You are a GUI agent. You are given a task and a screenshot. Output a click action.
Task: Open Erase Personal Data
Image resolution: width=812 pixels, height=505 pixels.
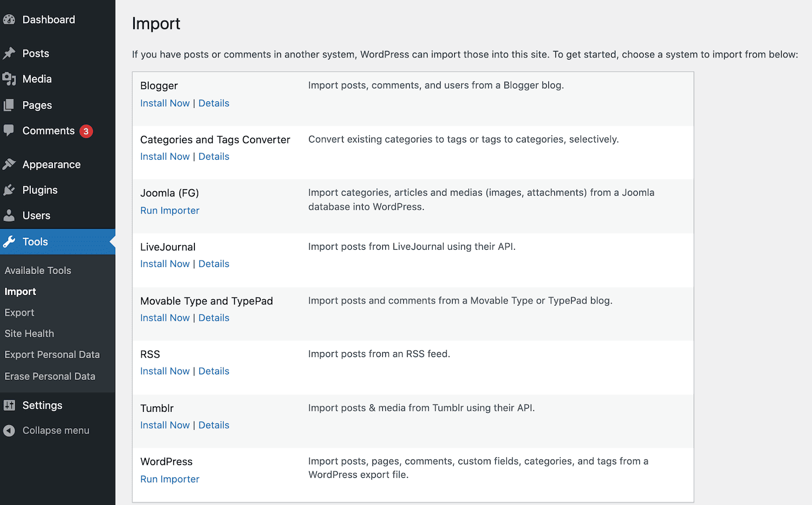tap(50, 375)
